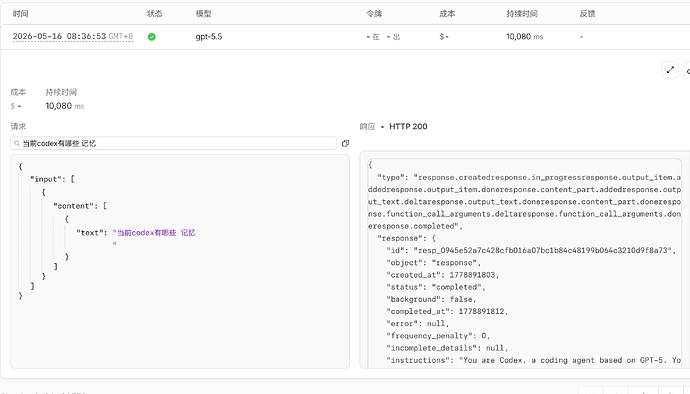The width and height of the screenshot is (690, 394).
Task: Click the "created_at": 1778891803 line
Action: 442,275
